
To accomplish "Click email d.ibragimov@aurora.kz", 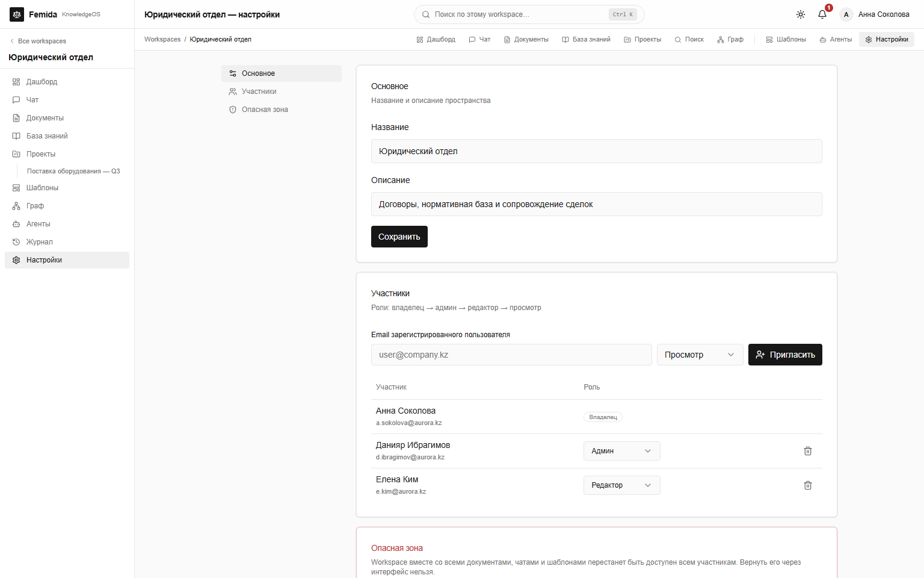I will click(x=410, y=458).
